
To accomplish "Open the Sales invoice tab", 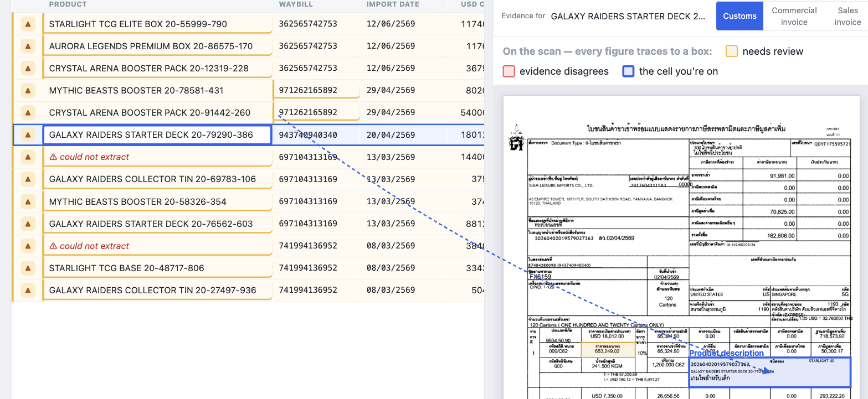I will tap(847, 16).
